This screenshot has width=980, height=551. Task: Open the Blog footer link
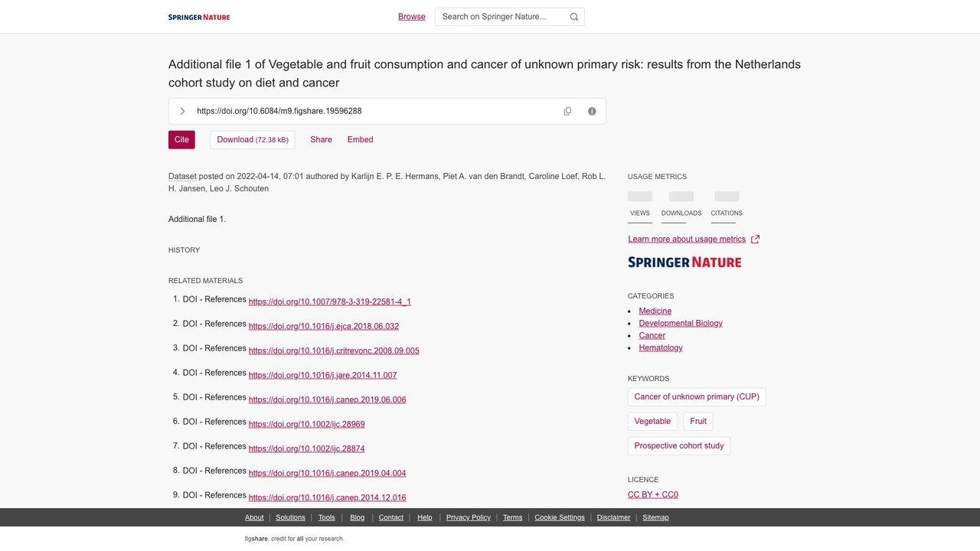pos(357,517)
